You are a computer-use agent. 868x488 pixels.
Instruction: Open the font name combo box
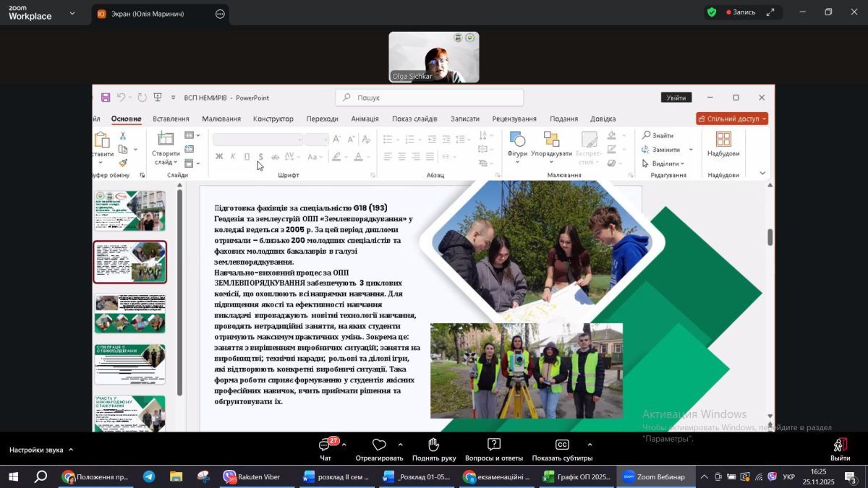tap(258, 140)
